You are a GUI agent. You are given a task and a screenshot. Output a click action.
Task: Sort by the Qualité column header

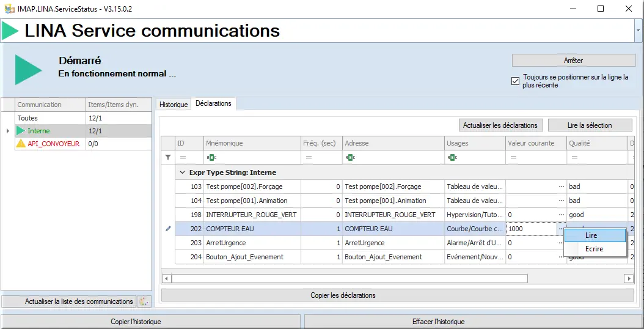[597, 143]
